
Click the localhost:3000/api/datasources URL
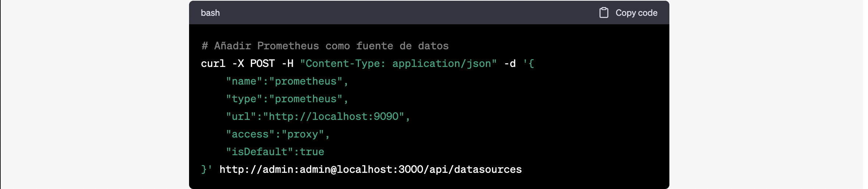(x=370, y=170)
